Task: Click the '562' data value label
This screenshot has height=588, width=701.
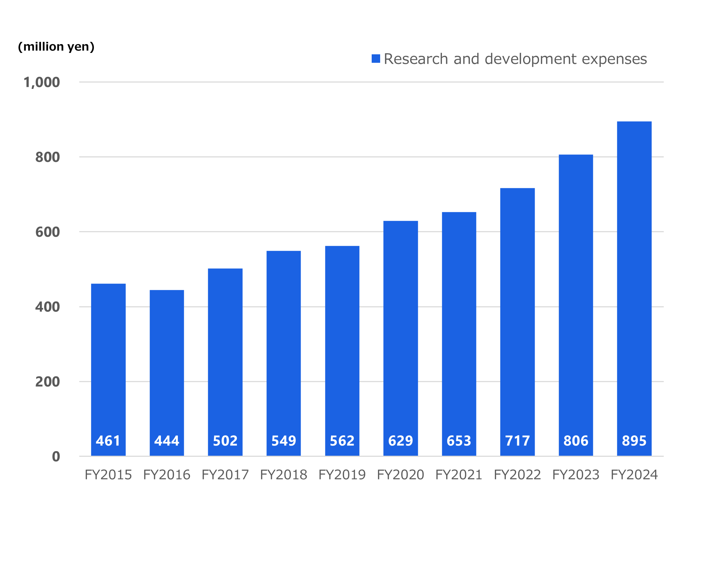Action: [x=342, y=441]
